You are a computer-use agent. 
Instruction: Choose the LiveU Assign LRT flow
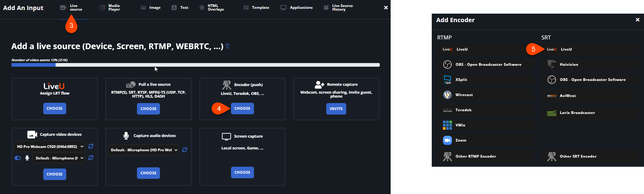(55, 109)
